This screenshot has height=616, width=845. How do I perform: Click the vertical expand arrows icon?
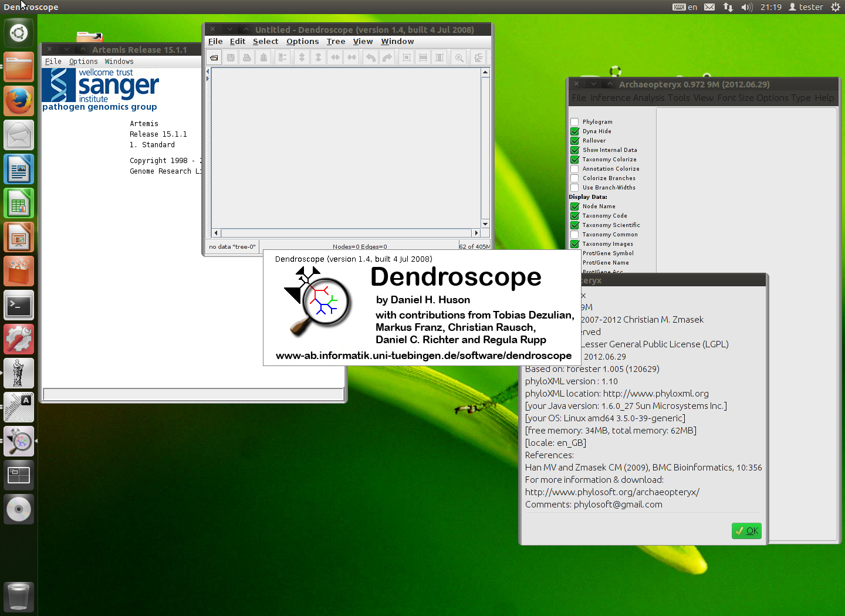(x=302, y=57)
